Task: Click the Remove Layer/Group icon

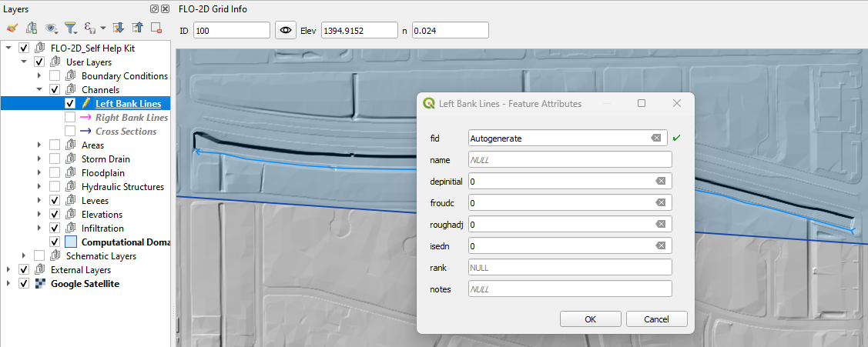Action: tap(156, 28)
